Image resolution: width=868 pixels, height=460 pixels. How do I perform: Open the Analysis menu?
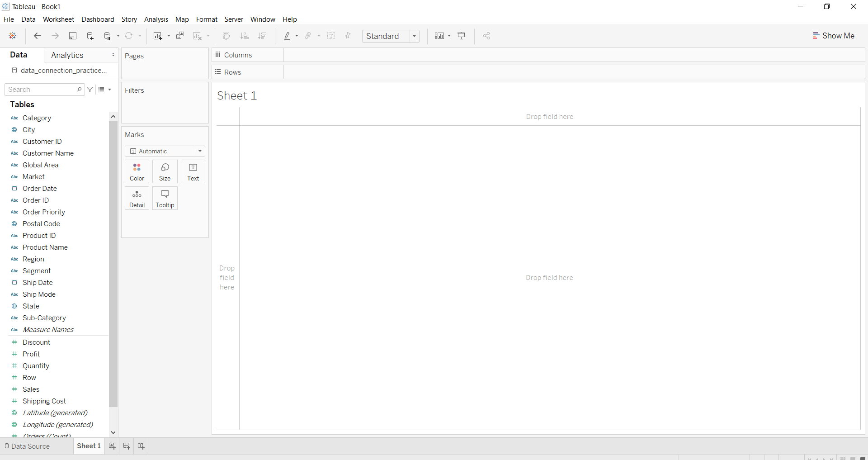tap(156, 19)
